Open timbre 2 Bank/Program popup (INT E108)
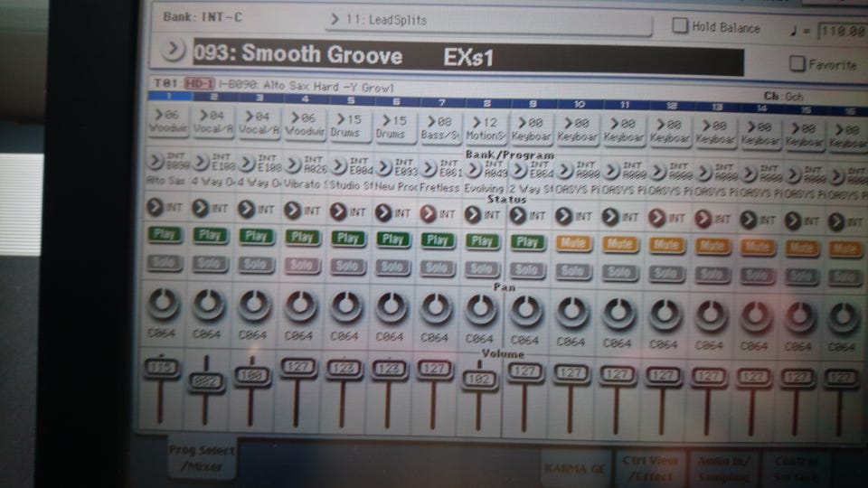The image size is (868, 488). (x=202, y=162)
